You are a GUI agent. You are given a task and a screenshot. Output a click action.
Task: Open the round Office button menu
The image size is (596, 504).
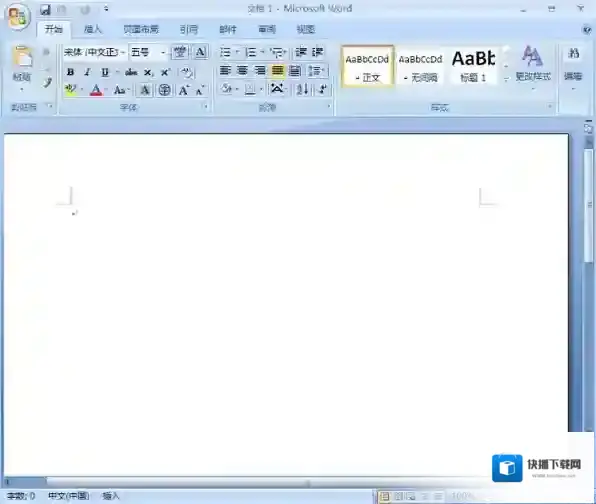(x=18, y=16)
